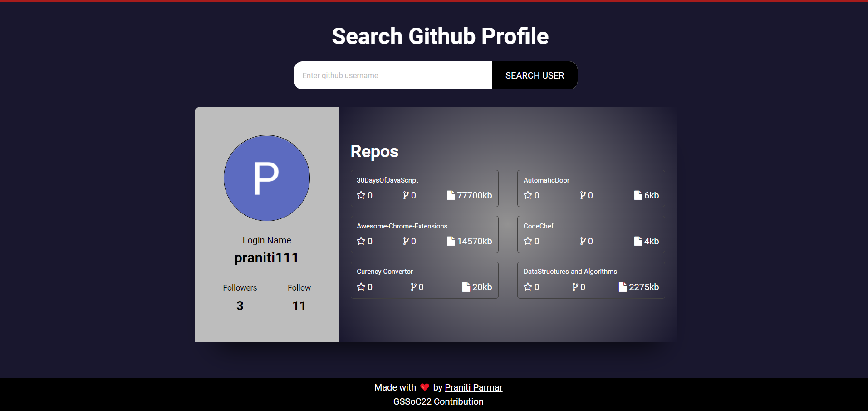Click the star icon on CodeChef repo
The width and height of the screenshot is (868, 411).
pos(528,241)
